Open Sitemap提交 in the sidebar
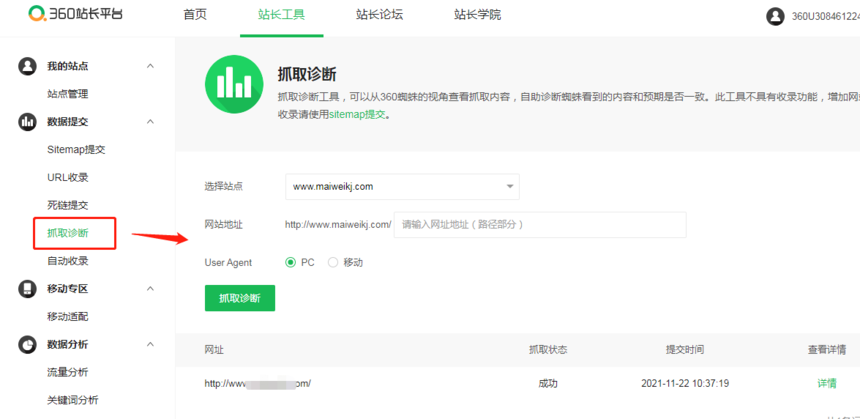This screenshot has height=419, width=860. point(76,150)
